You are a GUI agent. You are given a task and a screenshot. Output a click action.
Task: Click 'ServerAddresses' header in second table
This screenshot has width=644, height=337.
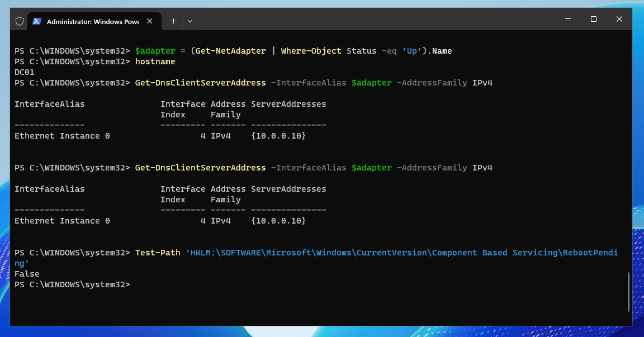point(288,189)
